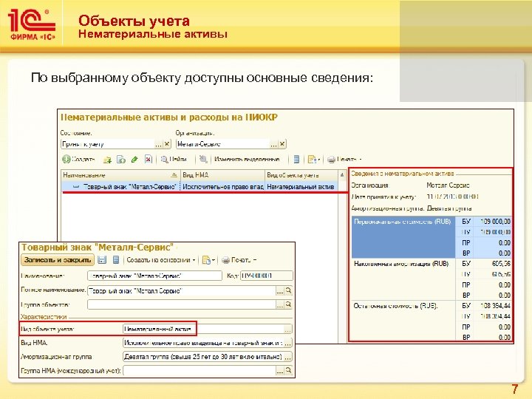
Task: Click the 108 394,44 БУ residual value
Action: tap(494, 306)
